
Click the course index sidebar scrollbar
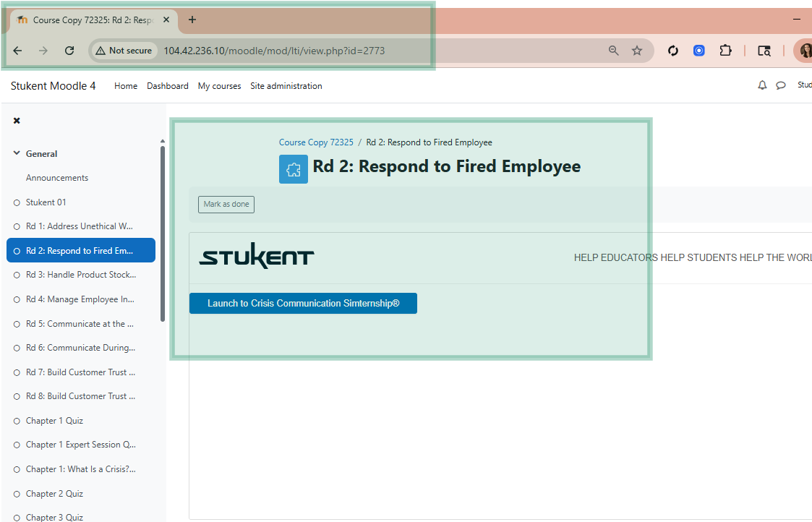(x=163, y=231)
